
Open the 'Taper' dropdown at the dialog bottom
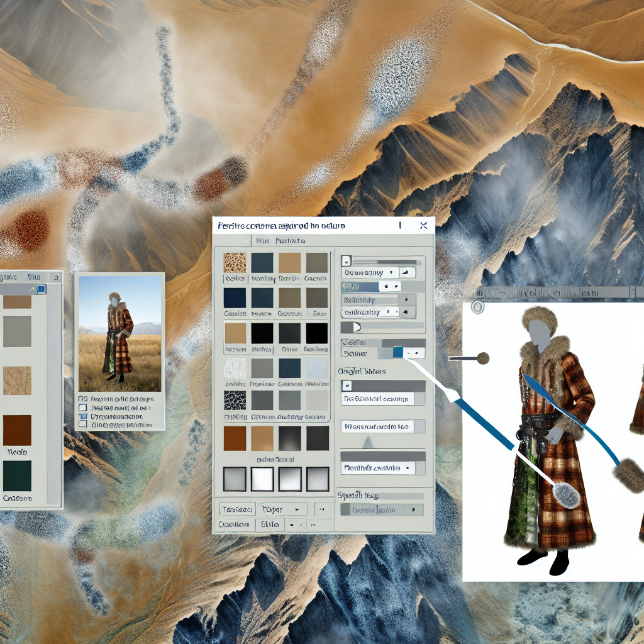282,509
